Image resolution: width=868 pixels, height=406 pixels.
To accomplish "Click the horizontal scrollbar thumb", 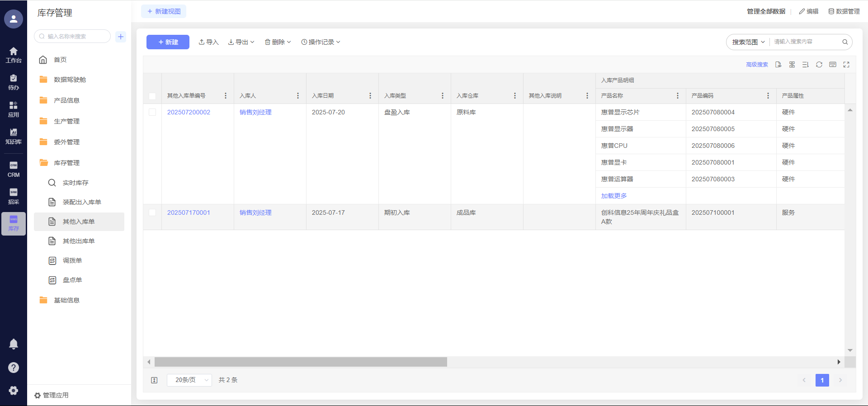I will [x=301, y=362].
